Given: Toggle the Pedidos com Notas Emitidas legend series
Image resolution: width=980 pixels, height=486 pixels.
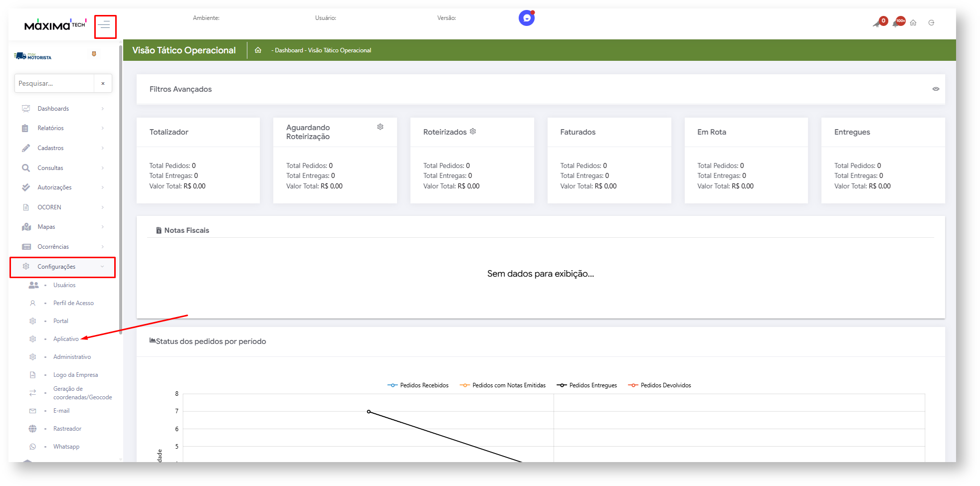Looking at the screenshot, I should [503, 385].
